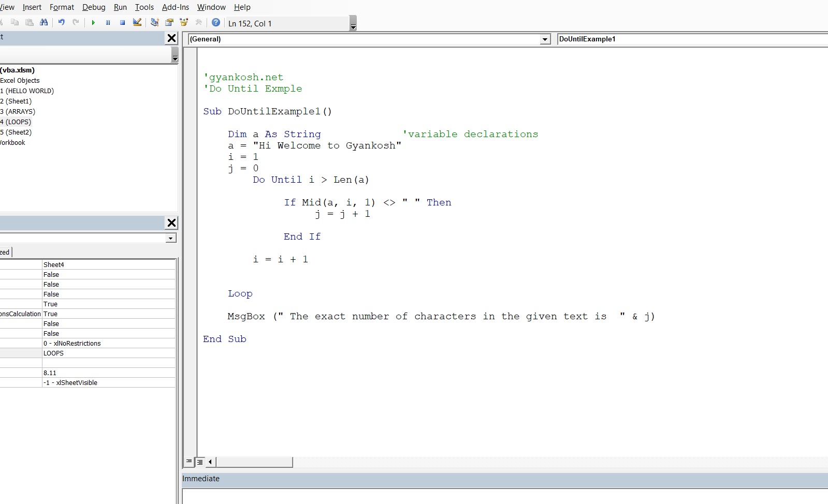The image size is (828, 504).
Task: Click the True value beside Calculation property
Action: click(109, 314)
